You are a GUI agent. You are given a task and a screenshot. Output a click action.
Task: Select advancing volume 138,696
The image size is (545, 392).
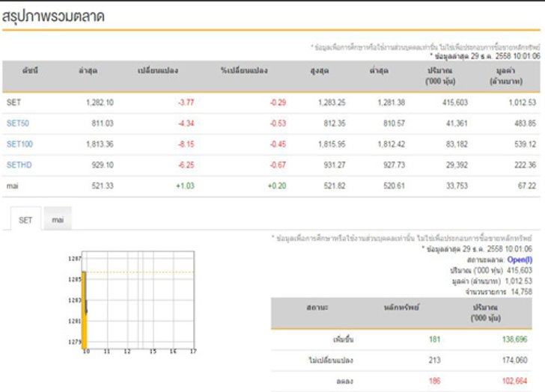514,339
